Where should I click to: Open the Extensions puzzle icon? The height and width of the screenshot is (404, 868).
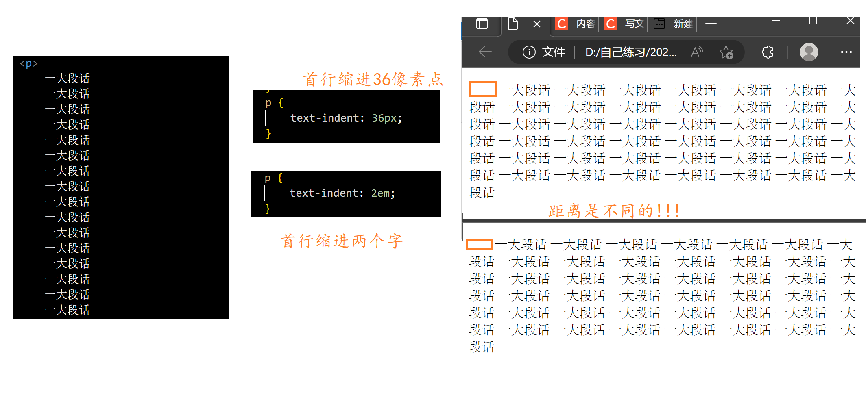pos(768,52)
